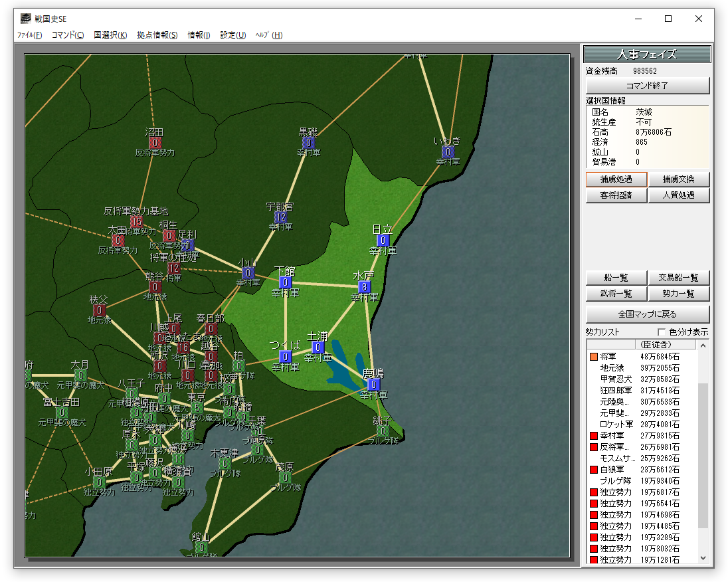Click the 日立 base marker
This screenshot has height=582, width=728.
(383, 240)
